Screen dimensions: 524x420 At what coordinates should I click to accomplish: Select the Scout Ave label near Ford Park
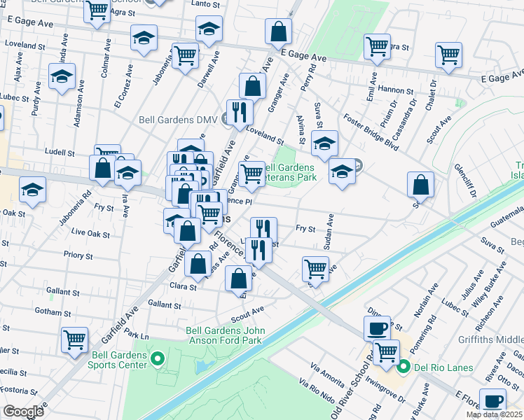coord(247,314)
